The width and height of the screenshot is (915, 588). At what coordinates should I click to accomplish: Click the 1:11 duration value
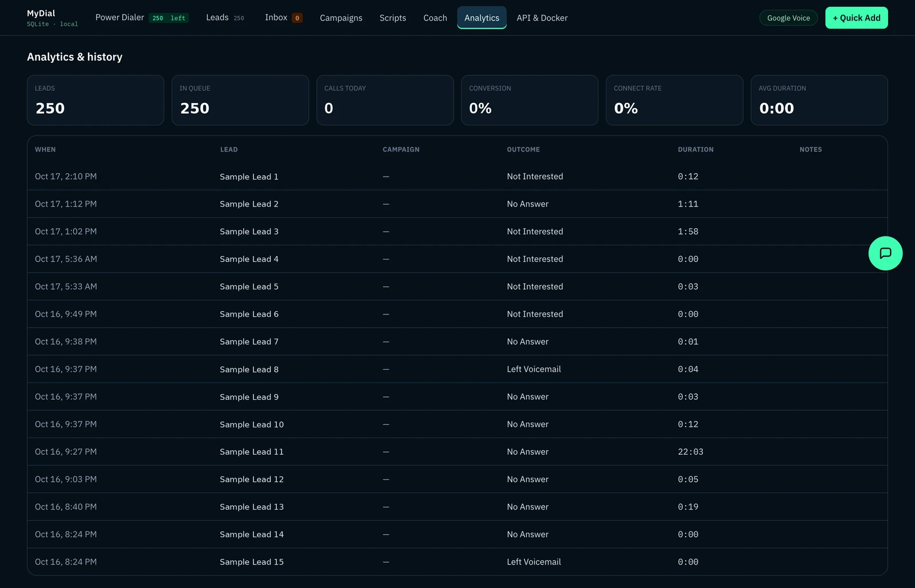click(x=688, y=204)
